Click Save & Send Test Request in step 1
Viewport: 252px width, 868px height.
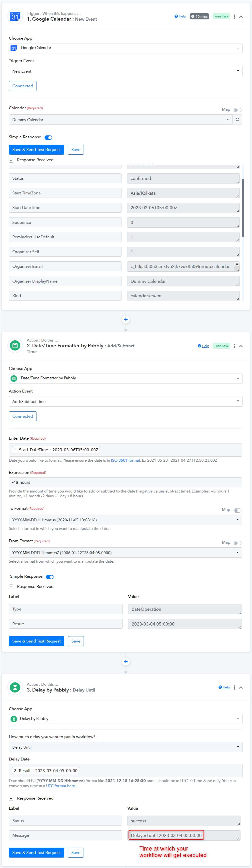(x=36, y=150)
